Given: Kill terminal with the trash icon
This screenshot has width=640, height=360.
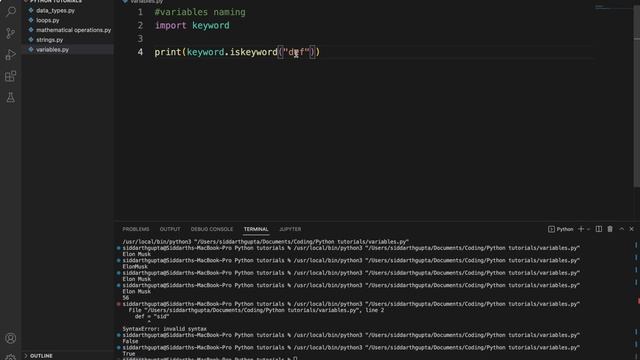Looking at the screenshot, I should pyautogui.click(x=610, y=229).
